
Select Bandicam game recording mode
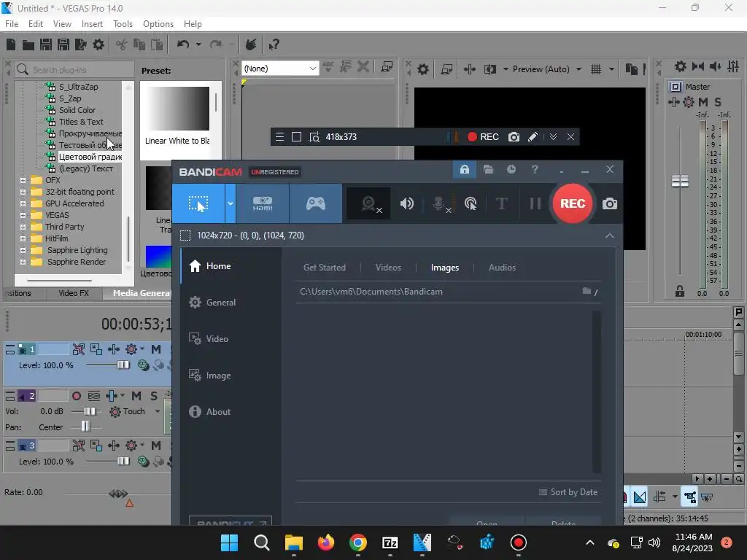pyautogui.click(x=315, y=204)
